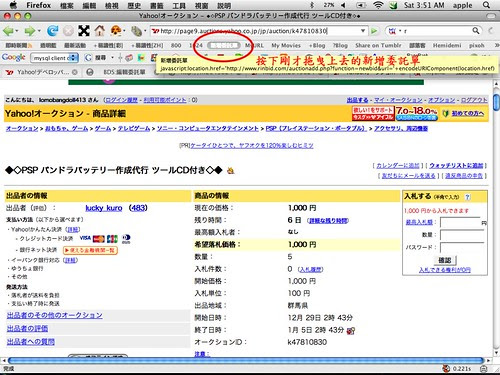Click the volume icon in the menu bar
Screen dimensions: 500x375
click(343, 5)
